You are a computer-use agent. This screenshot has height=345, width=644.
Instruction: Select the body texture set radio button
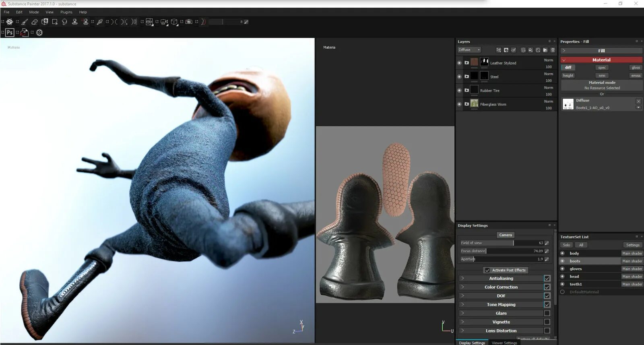[x=562, y=253]
